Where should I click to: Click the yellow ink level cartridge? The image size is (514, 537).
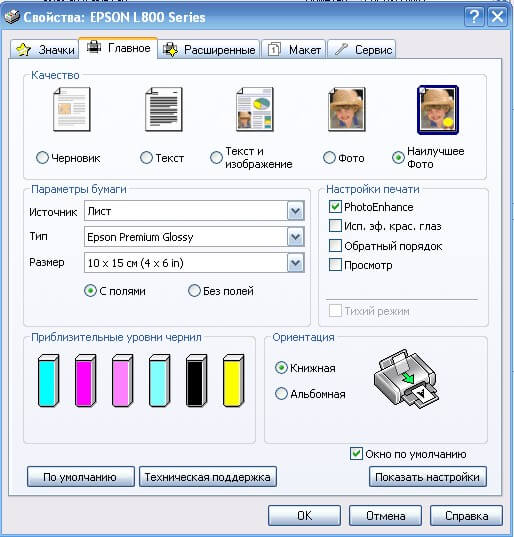(x=234, y=380)
